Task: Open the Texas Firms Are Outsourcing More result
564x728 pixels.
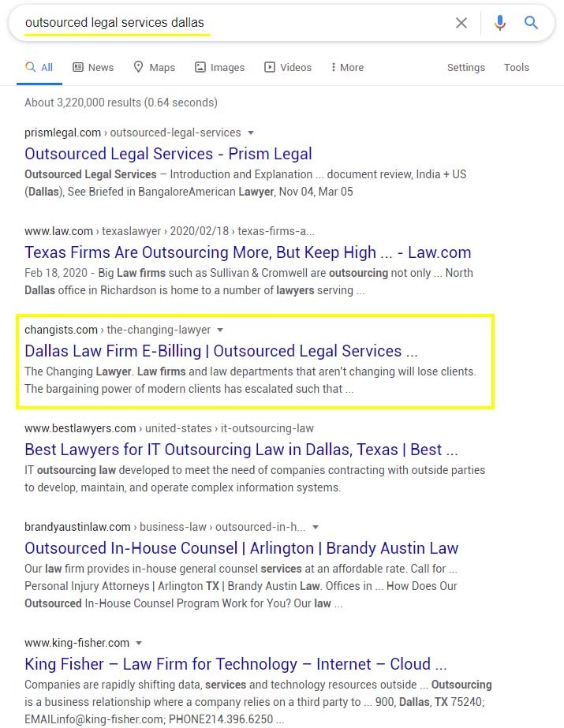Action: (x=248, y=252)
